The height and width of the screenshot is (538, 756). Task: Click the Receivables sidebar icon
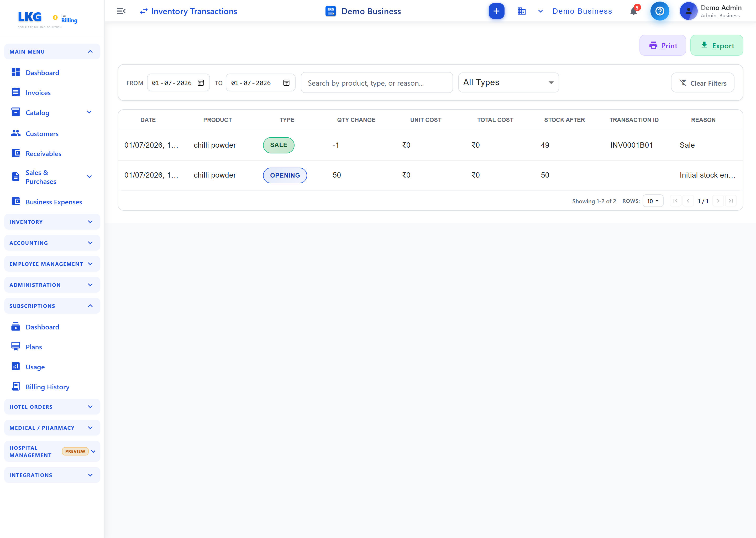tap(15, 153)
